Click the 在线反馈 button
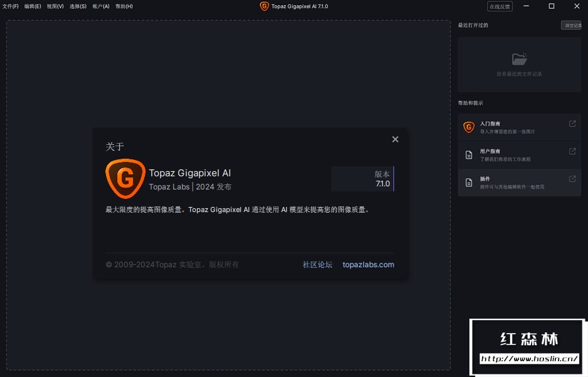 500,6
